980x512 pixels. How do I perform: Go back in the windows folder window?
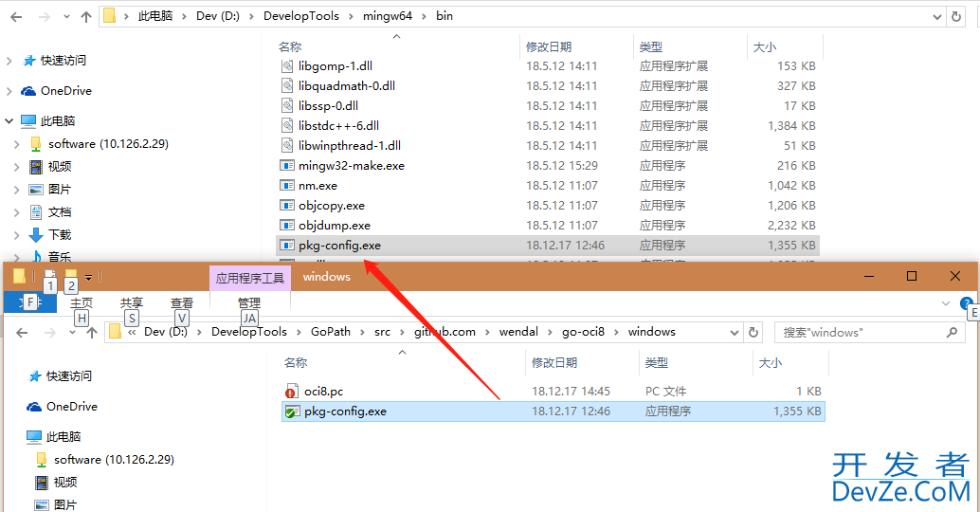click(x=22, y=333)
